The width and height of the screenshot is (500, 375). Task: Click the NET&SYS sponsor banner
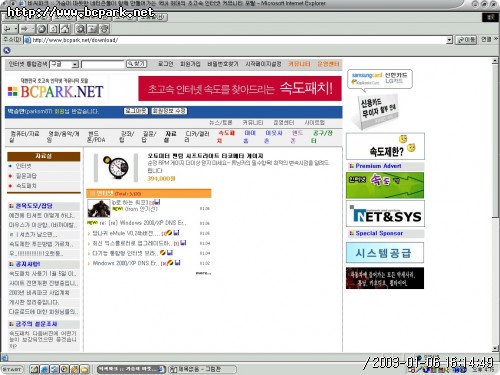click(x=385, y=214)
